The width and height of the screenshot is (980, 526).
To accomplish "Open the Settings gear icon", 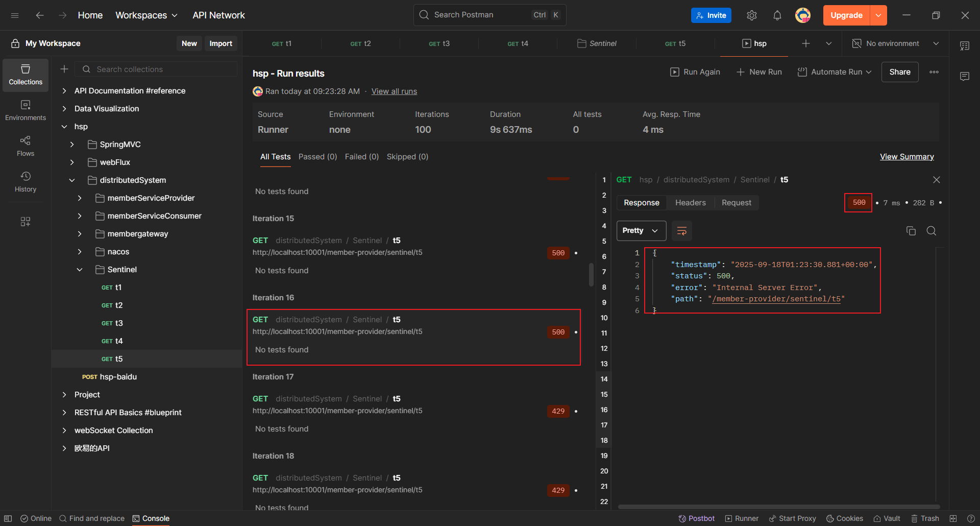I will point(751,15).
